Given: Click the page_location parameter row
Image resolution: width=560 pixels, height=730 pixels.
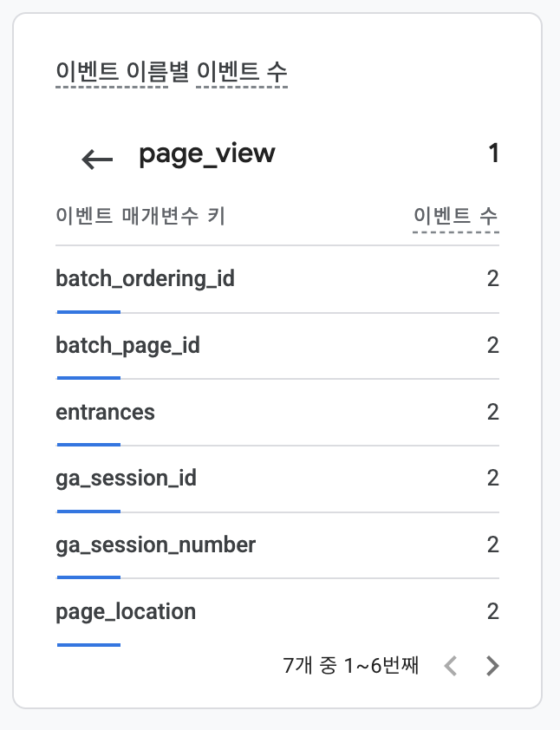Looking at the screenshot, I should point(277,612).
